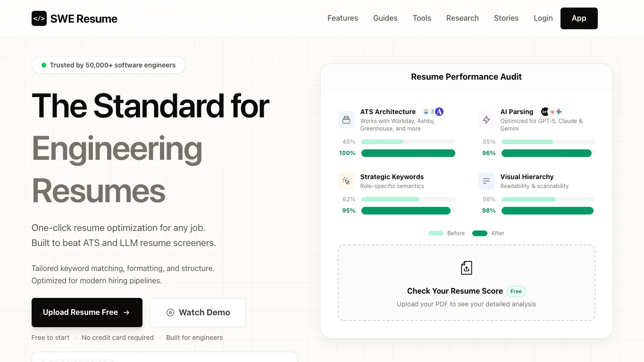Click the Strategic Keywords 62% before bar
644x362 pixels.
[x=390, y=199]
